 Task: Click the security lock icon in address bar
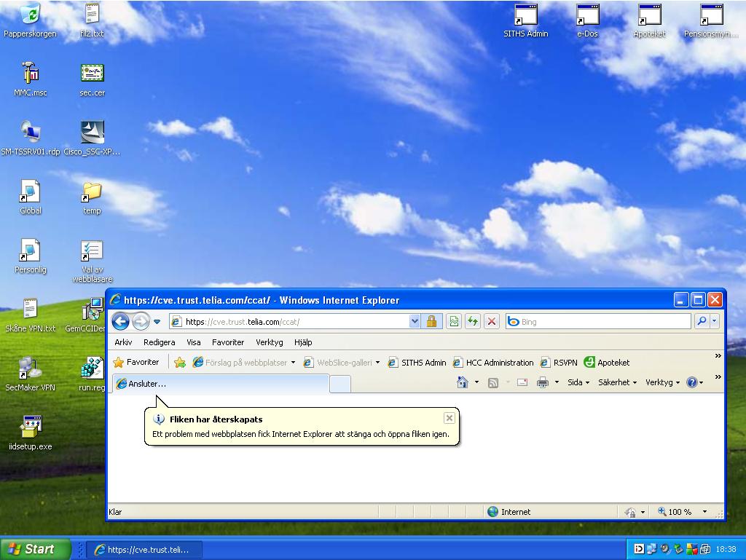tap(431, 322)
